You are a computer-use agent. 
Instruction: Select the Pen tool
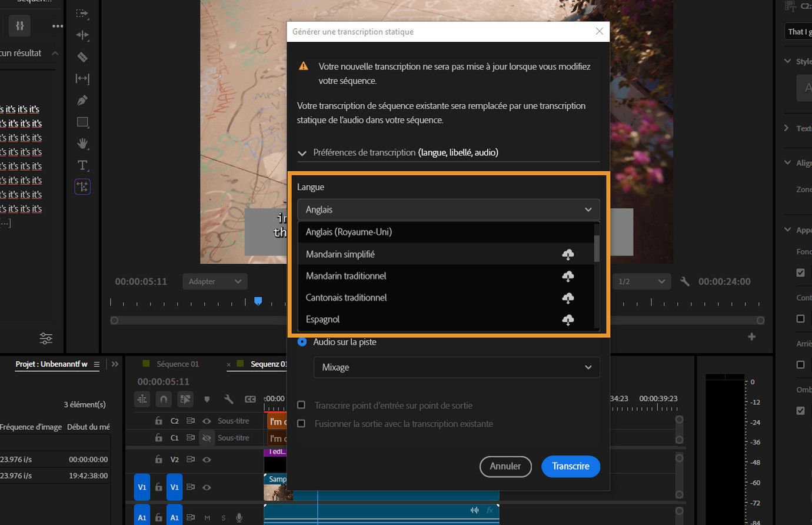(x=82, y=100)
